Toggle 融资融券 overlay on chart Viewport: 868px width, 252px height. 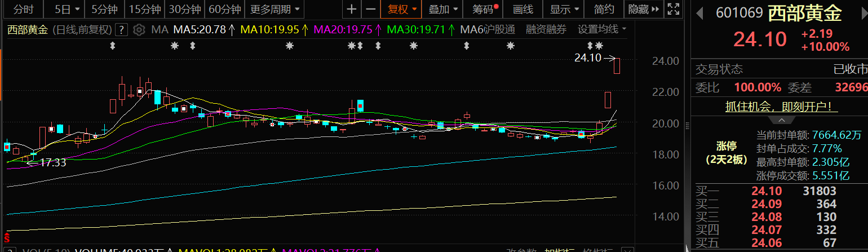click(546, 29)
